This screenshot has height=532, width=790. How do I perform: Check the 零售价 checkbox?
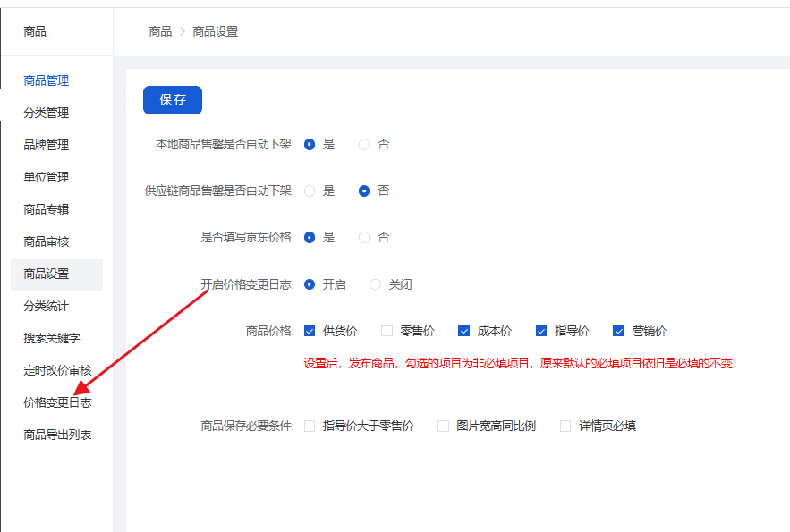pos(387,331)
